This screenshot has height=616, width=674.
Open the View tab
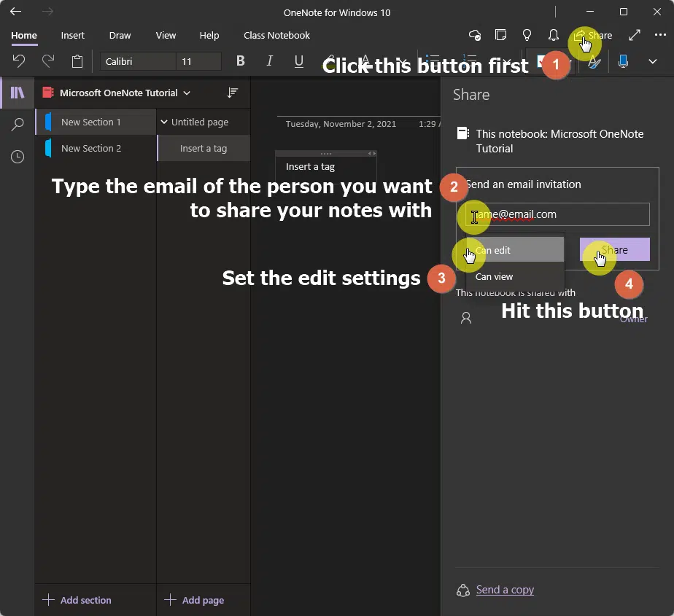click(166, 35)
